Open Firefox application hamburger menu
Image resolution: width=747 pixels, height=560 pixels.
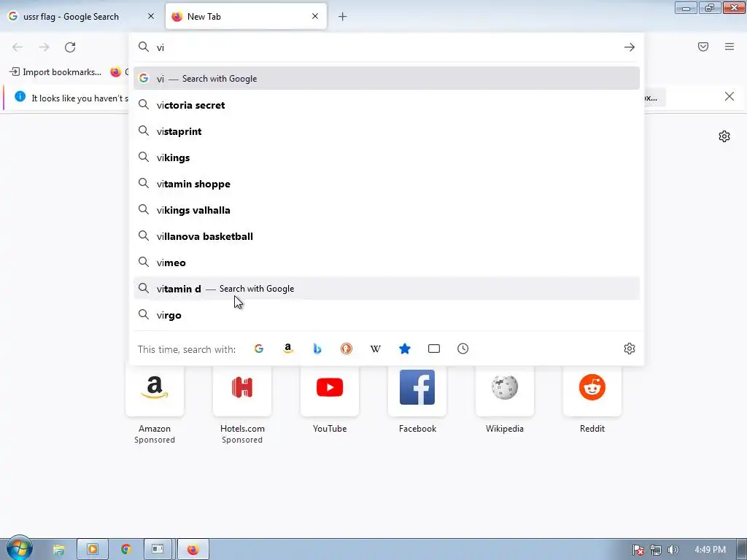[729, 47]
